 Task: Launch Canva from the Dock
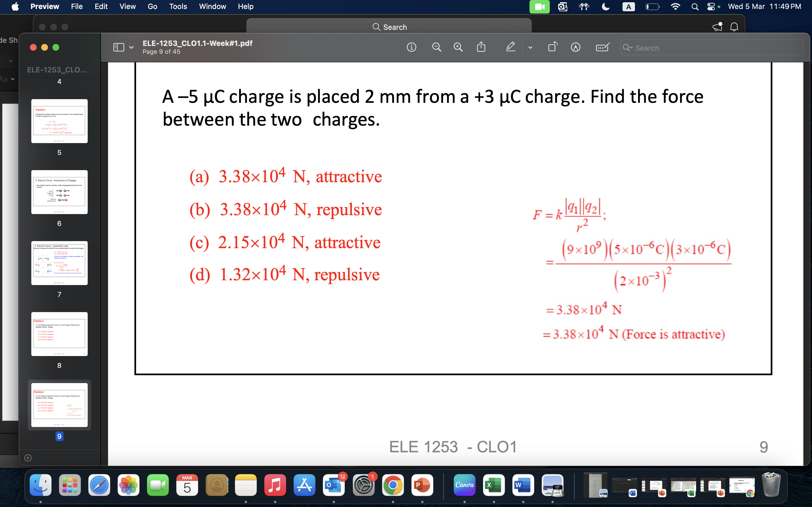tap(464, 485)
